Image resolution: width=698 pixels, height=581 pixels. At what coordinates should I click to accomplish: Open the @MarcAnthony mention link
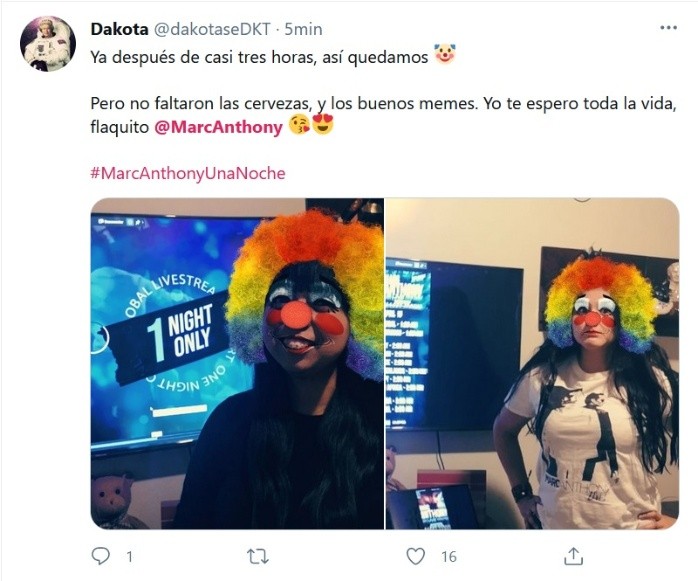[219, 127]
